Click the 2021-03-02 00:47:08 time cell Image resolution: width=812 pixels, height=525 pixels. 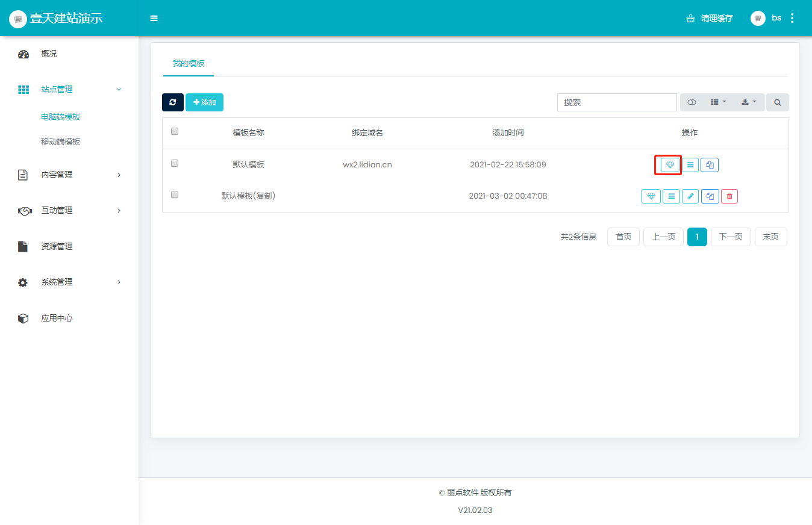[x=508, y=196]
